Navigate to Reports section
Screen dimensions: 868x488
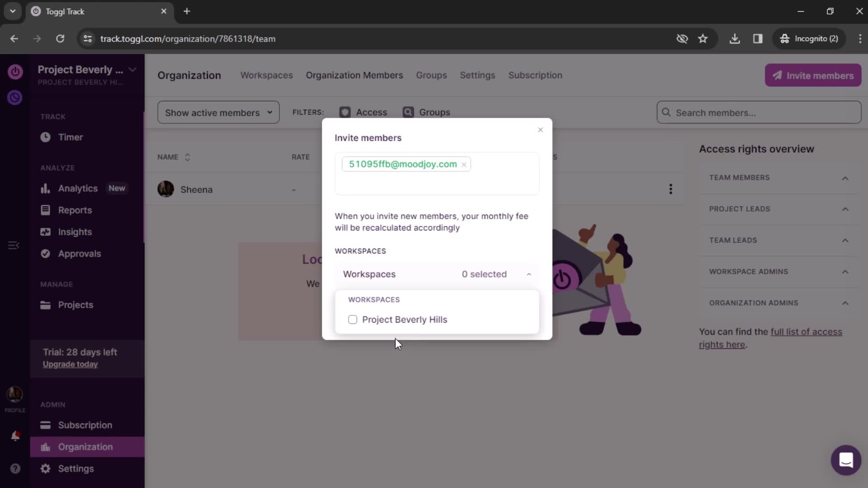(x=75, y=210)
